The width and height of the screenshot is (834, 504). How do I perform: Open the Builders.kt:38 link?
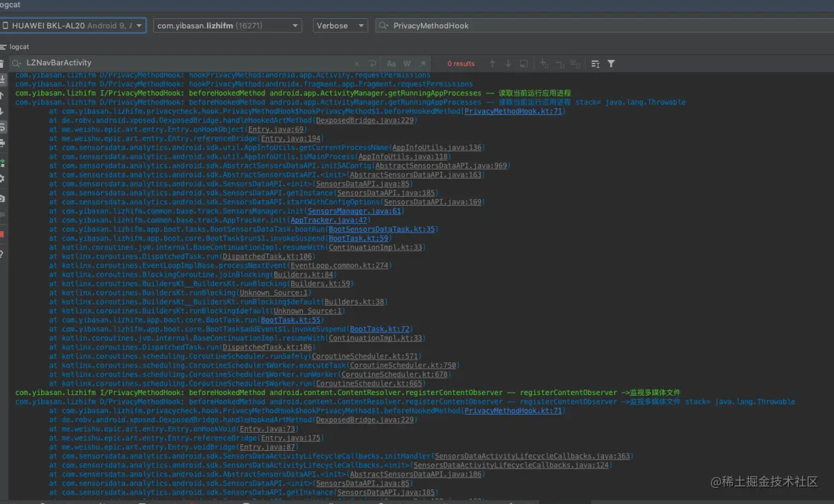point(354,302)
